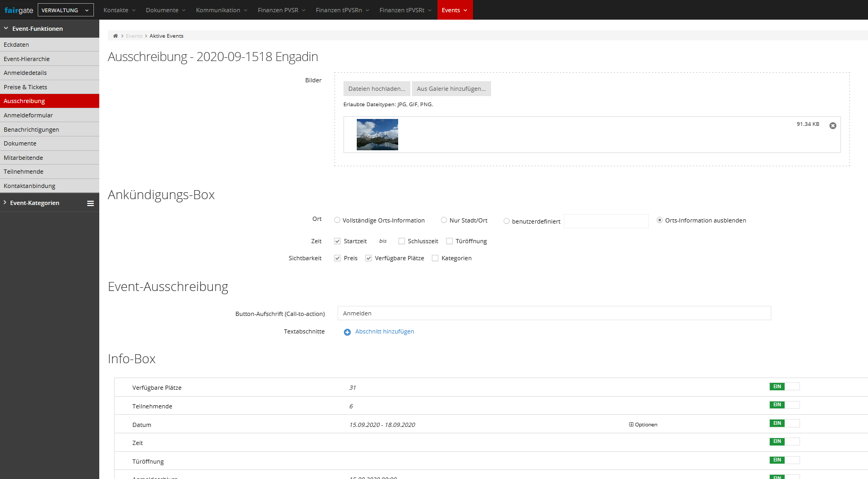Click Dateien hochladen button
Image resolution: width=868 pixels, height=479 pixels.
pos(376,89)
